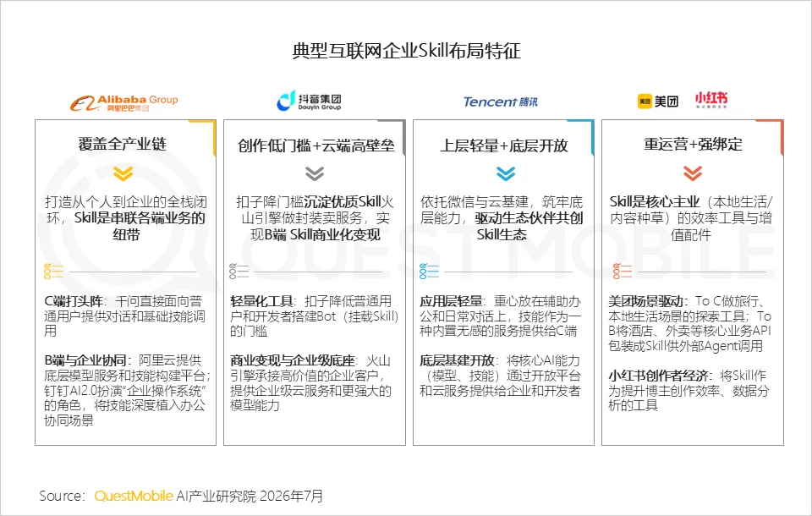Click the blue double chevron below 上层轻量+底层开放
The width and height of the screenshot is (812, 516).
click(506, 173)
